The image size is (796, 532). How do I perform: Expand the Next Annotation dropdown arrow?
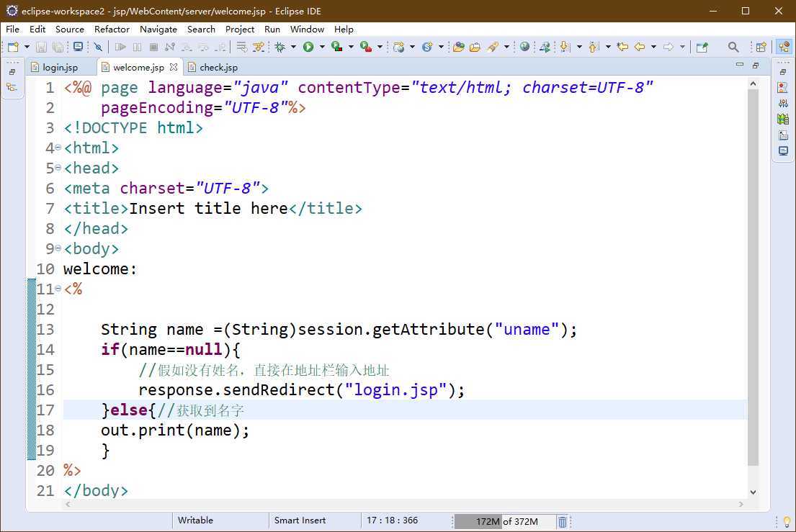pos(579,48)
